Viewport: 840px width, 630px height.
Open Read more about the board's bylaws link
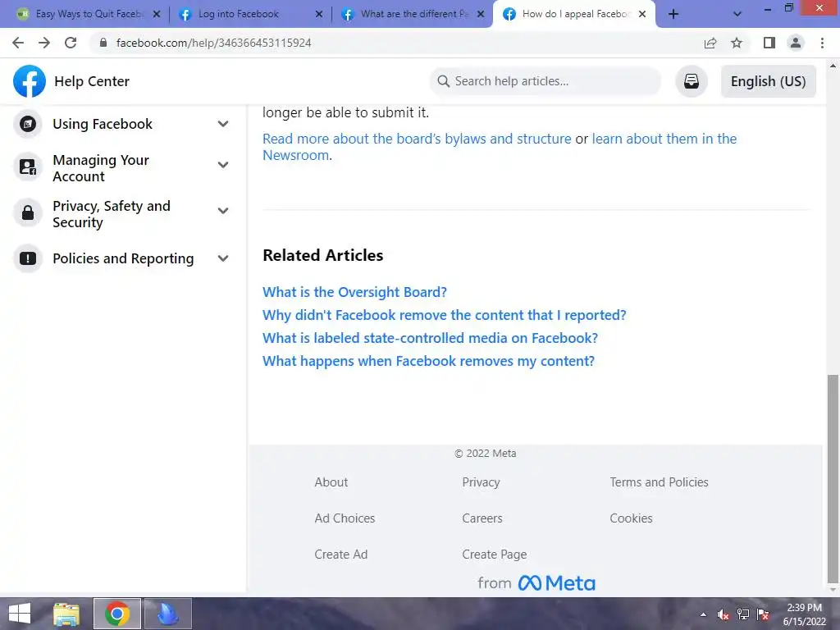click(x=417, y=139)
